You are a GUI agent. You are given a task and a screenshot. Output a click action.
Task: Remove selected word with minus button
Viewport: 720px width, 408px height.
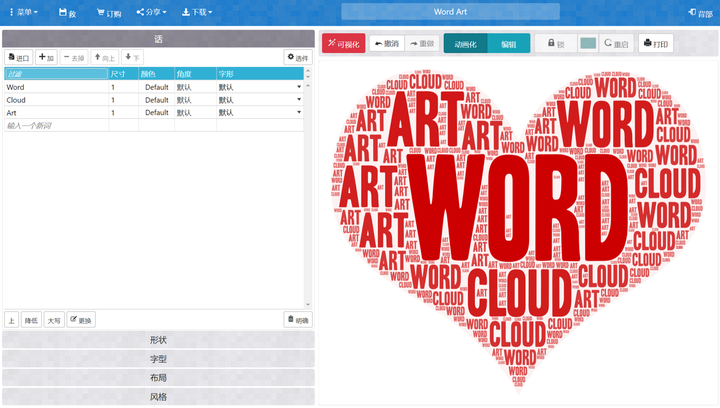[74, 57]
